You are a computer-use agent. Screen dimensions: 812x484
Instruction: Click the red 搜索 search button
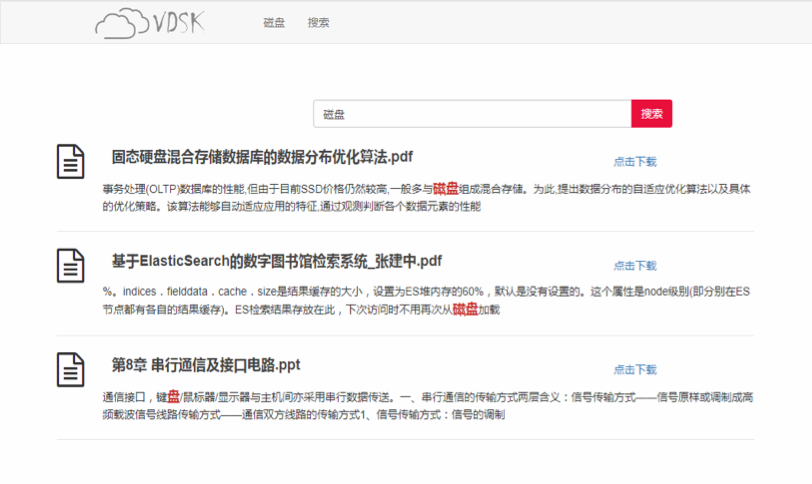(x=651, y=114)
